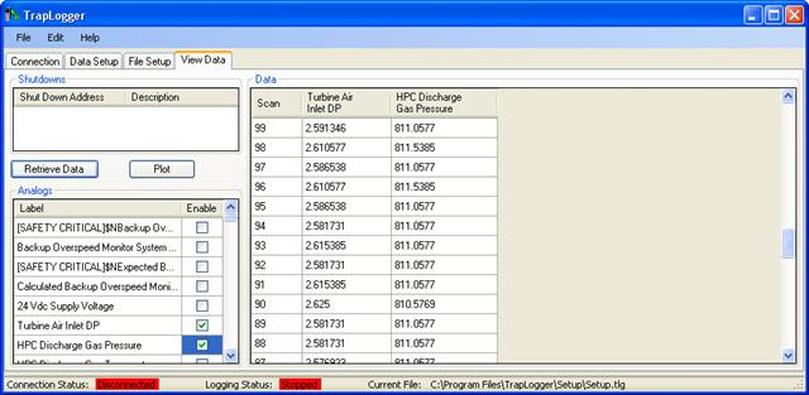Click Data table scroll down arrow
Viewport: 809px width, 395px height.
click(788, 355)
